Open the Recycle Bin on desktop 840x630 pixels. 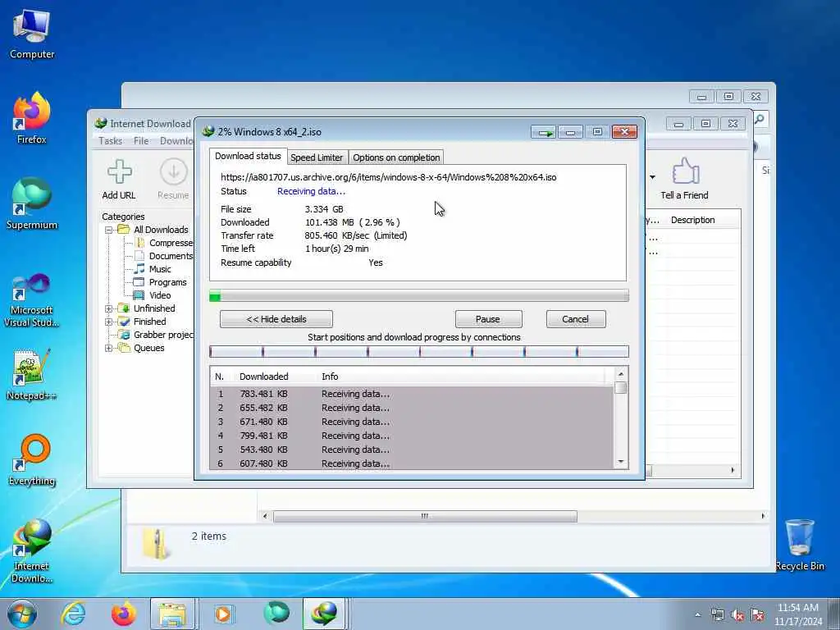(x=799, y=545)
